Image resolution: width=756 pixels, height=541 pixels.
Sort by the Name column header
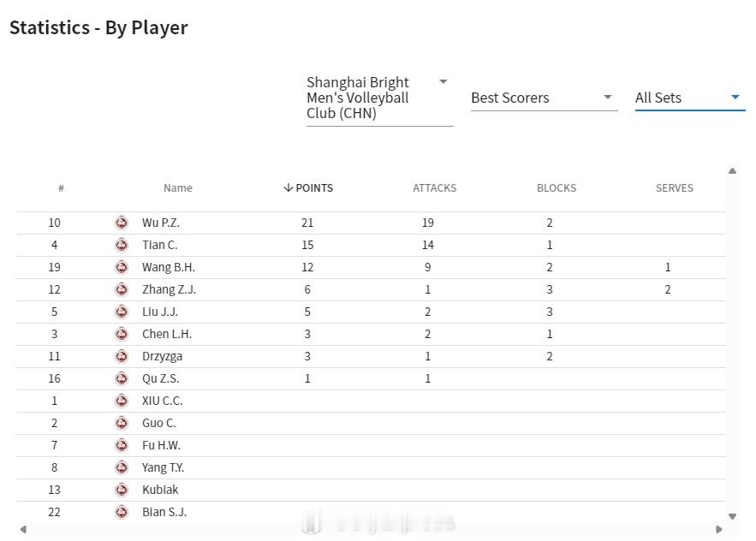pos(178,188)
